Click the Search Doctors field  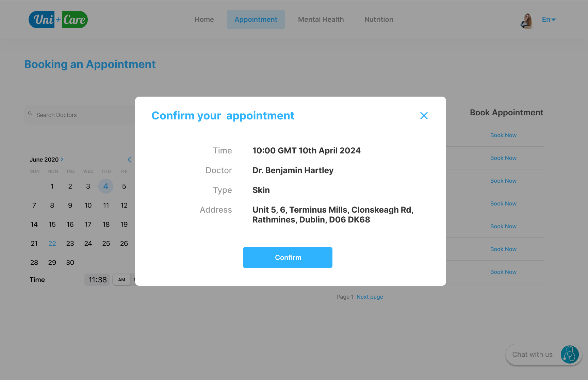[x=80, y=115]
